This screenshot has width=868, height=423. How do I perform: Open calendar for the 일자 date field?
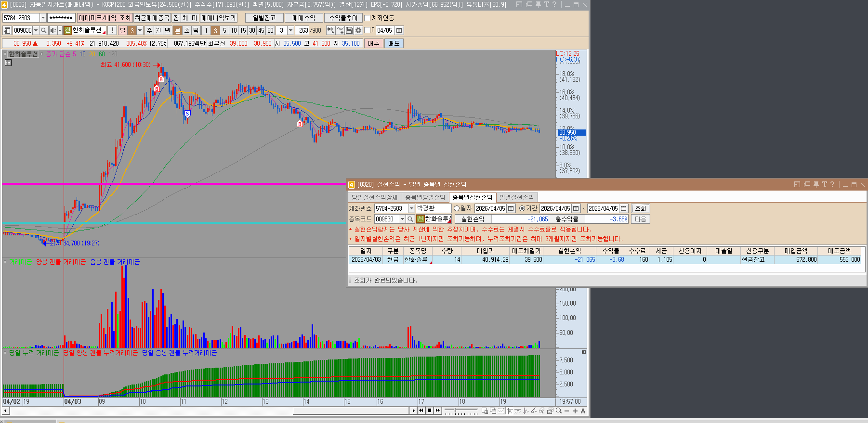pos(511,208)
